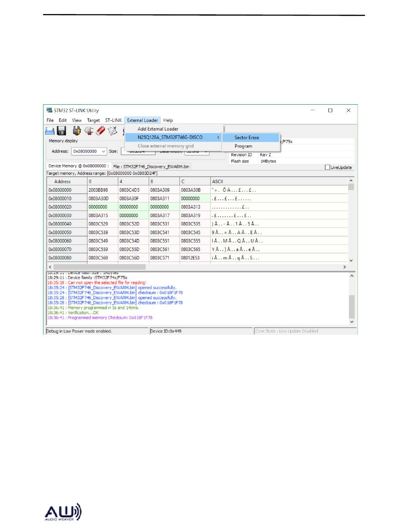401x532 pixels.
Task: Open the Address dropdown arrow
Action: coord(104,151)
